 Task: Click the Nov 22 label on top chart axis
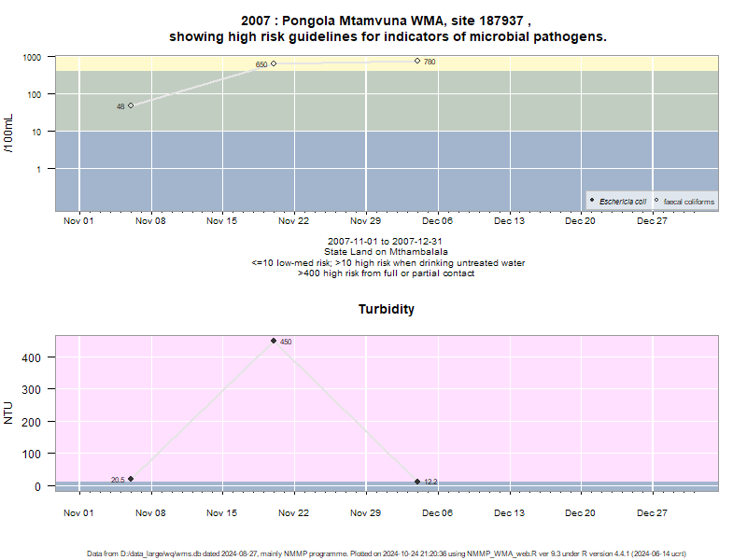(x=293, y=221)
